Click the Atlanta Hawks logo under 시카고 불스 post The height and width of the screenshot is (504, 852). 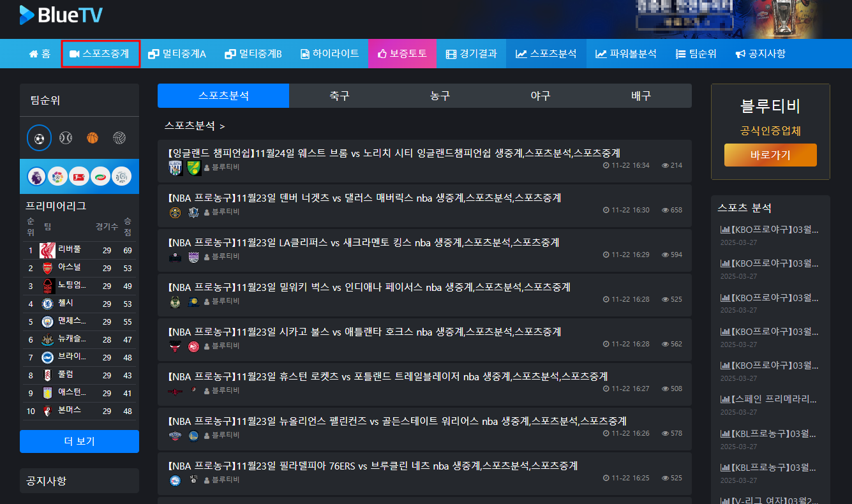194,346
